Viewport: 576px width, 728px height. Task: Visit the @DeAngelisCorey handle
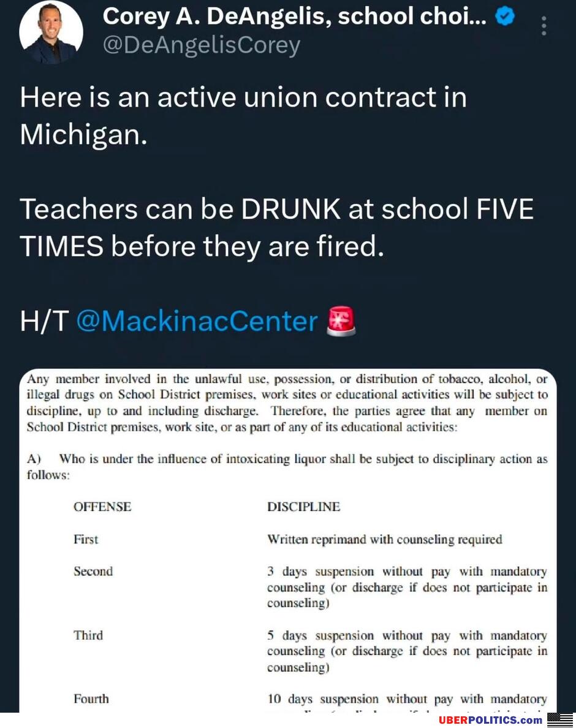click(201, 45)
